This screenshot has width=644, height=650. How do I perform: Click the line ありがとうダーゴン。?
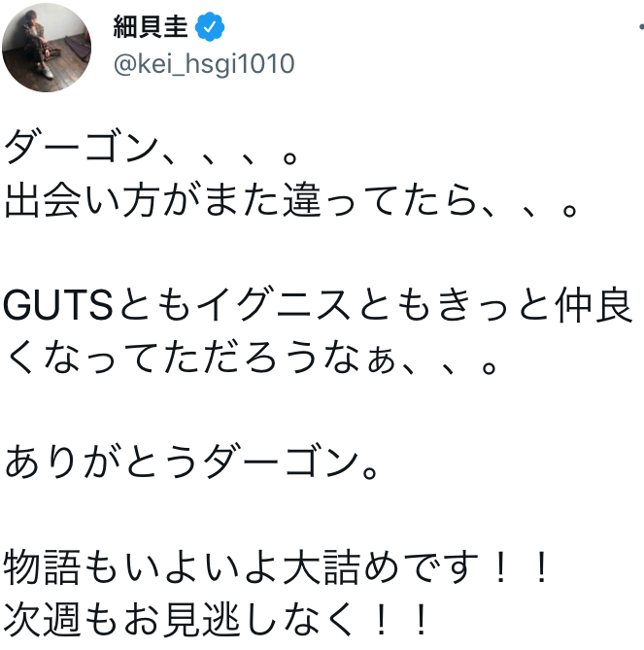[x=191, y=462]
